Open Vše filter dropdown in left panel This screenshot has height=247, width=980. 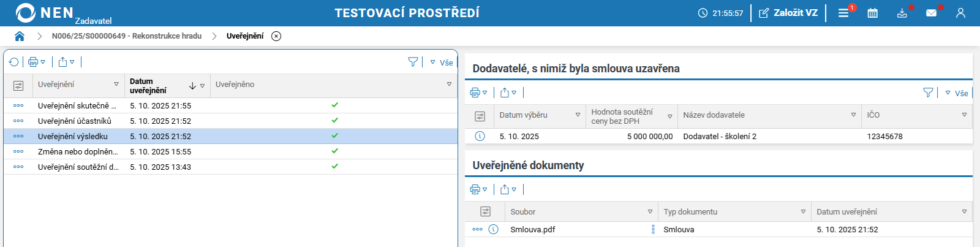pyautogui.click(x=442, y=63)
